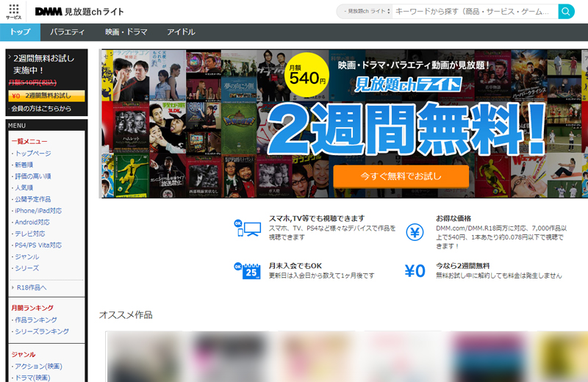Click the first blurred recommended thumbnail
The image size is (588, 382).
[146, 356]
